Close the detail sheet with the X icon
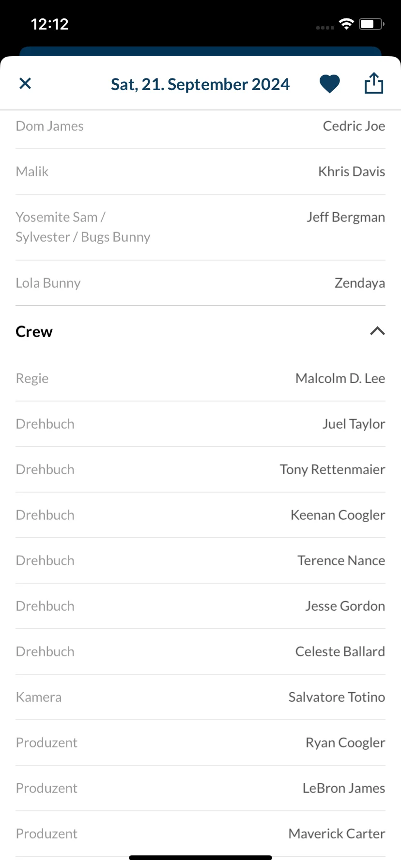Screen dimensions: 401x868 (25, 84)
